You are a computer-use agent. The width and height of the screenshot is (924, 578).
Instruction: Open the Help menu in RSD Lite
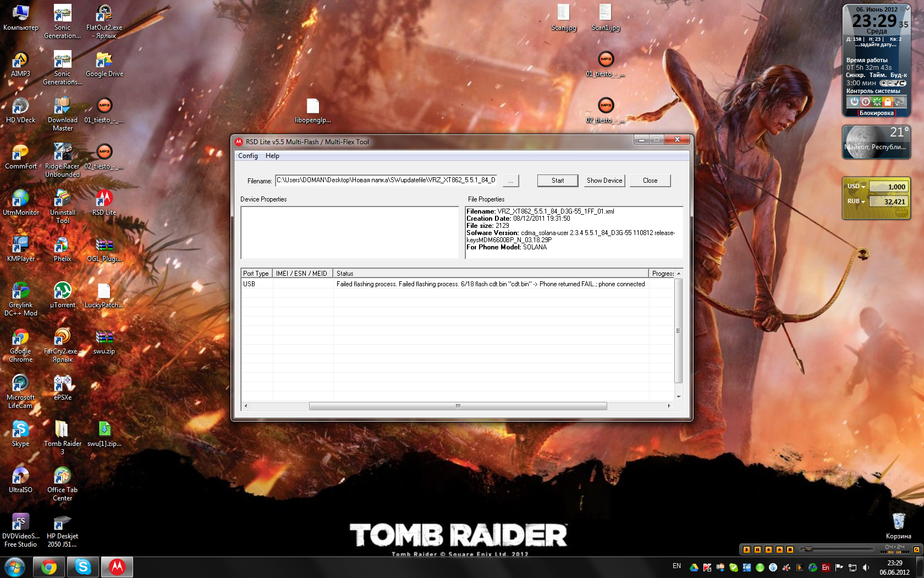point(272,156)
